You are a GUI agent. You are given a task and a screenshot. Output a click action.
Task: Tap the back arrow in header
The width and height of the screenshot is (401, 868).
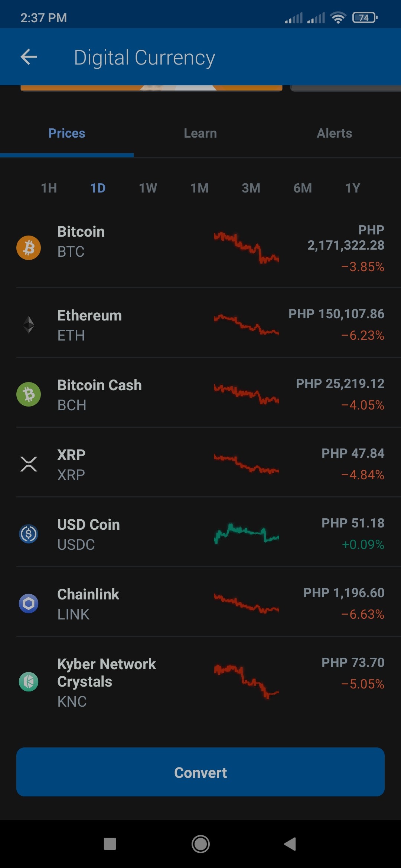[29, 57]
